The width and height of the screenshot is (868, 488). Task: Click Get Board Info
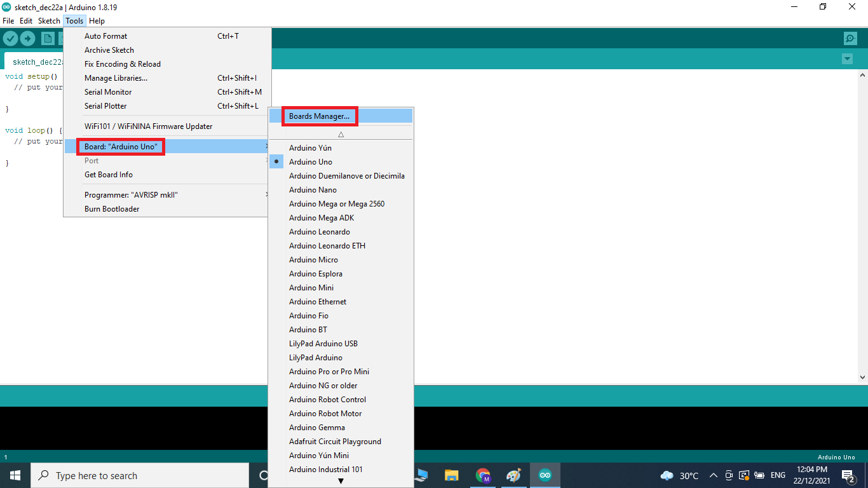click(x=108, y=174)
